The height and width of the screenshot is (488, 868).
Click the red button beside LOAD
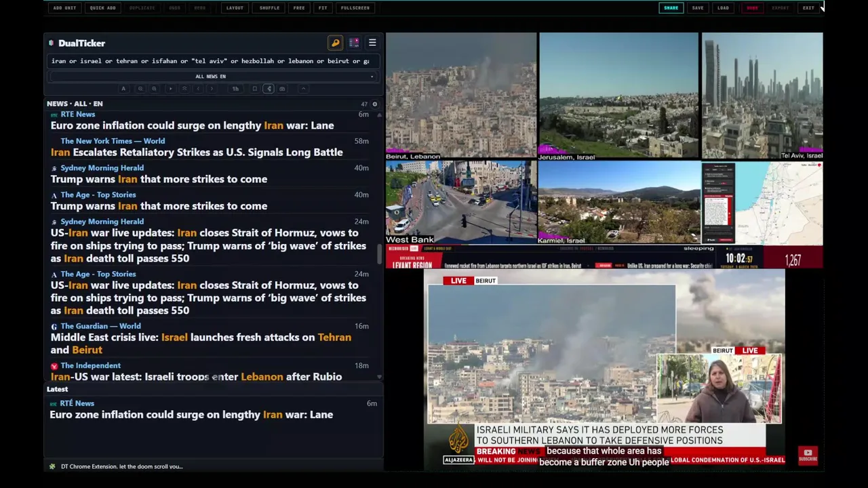click(752, 8)
